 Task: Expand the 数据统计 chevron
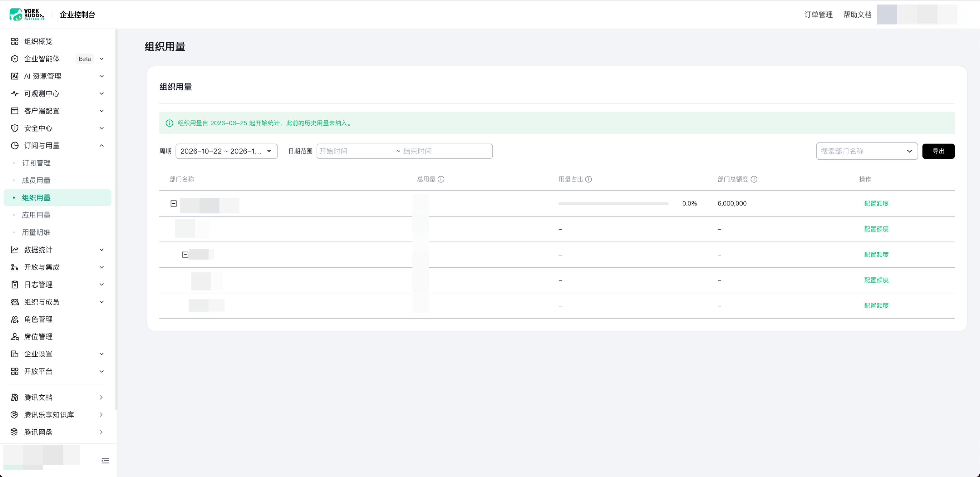[x=102, y=250]
